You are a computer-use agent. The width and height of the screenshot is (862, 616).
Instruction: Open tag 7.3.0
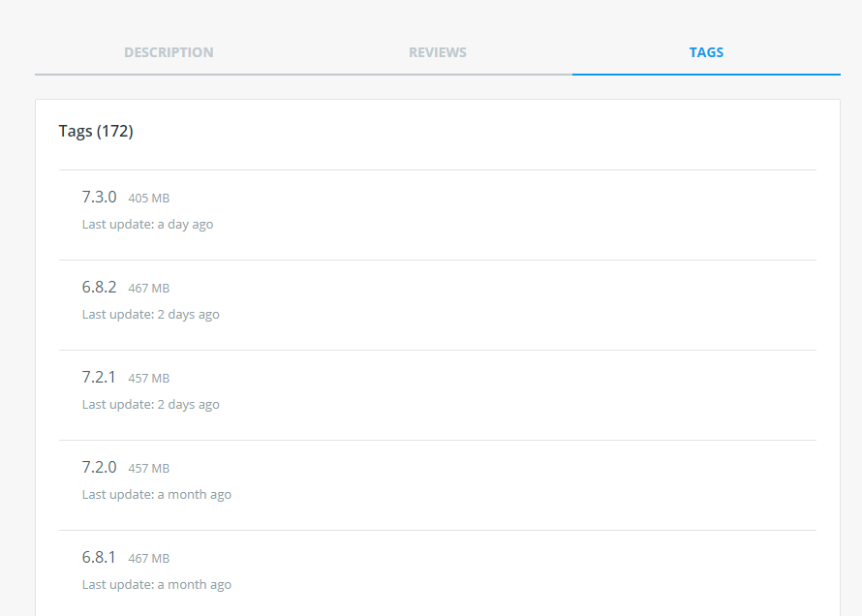pyautogui.click(x=99, y=197)
